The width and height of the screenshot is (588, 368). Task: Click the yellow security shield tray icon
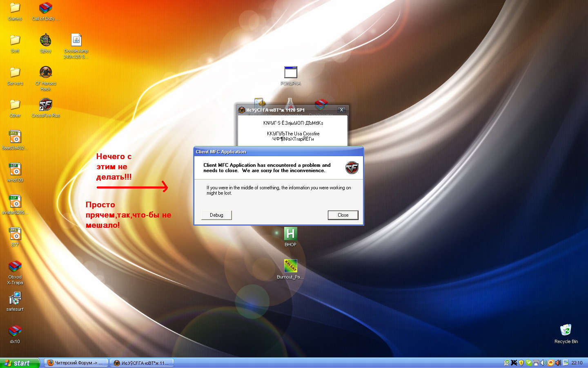[521, 363]
